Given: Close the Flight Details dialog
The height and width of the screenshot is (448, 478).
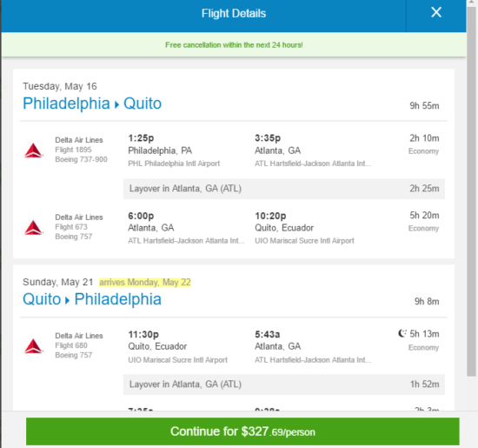Looking at the screenshot, I should coord(436,12).
